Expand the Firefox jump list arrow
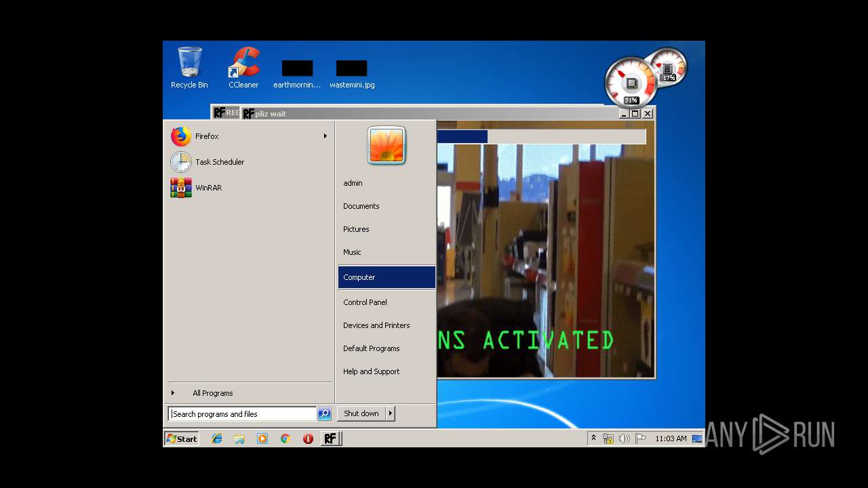The height and width of the screenshot is (488, 868). point(325,136)
